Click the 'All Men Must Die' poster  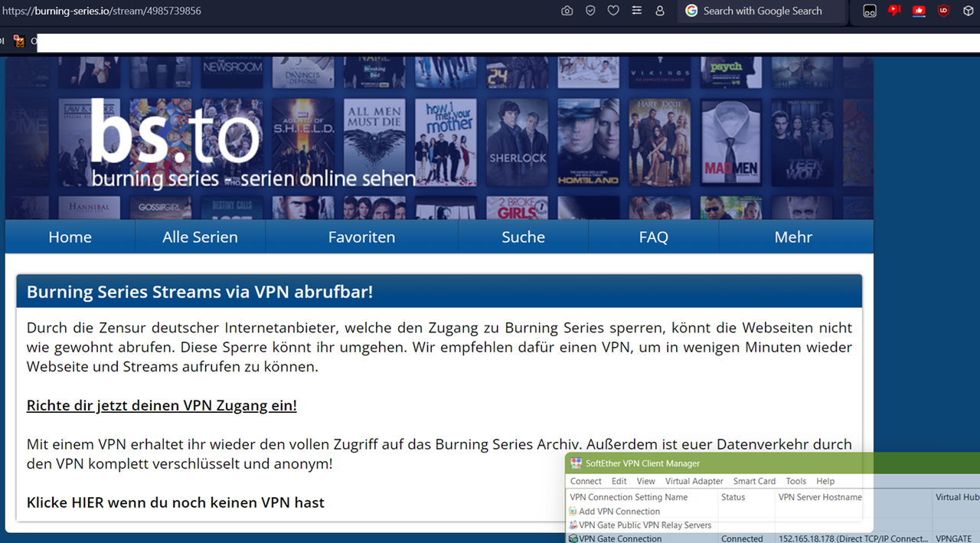click(374, 142)
